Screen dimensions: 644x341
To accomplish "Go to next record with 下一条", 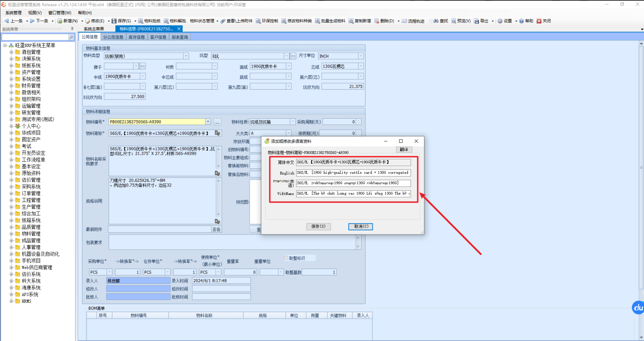I will click(39, 21).
